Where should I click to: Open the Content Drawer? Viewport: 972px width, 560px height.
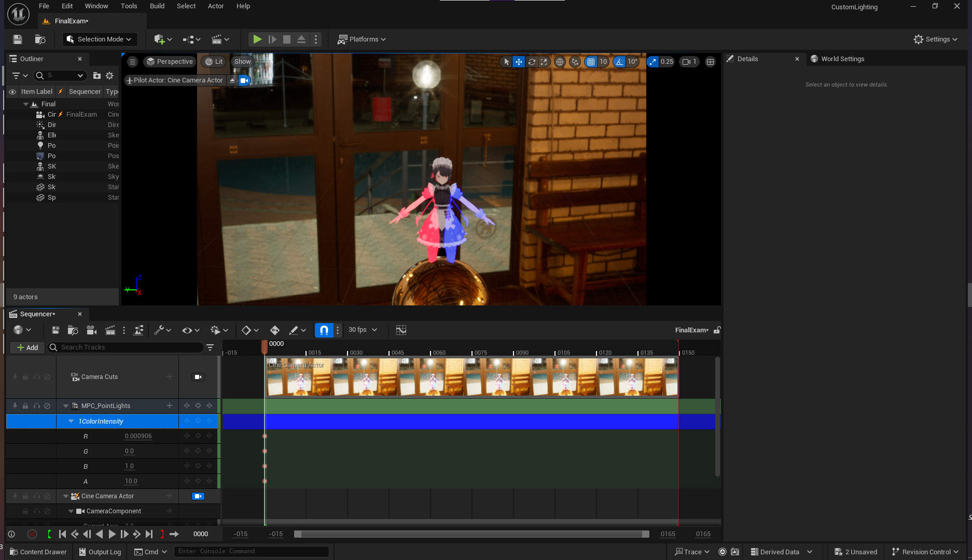tap(38, 552)
